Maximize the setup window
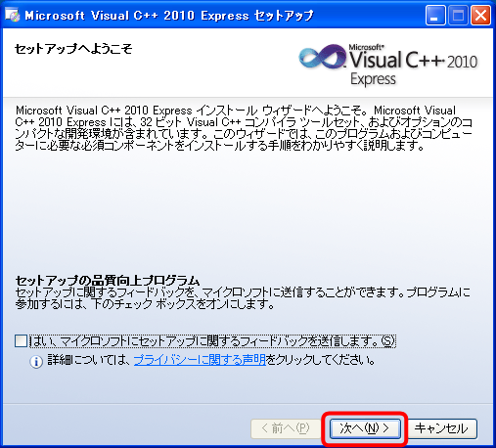Viewport: 496px width, 448px height. [458, 16]
